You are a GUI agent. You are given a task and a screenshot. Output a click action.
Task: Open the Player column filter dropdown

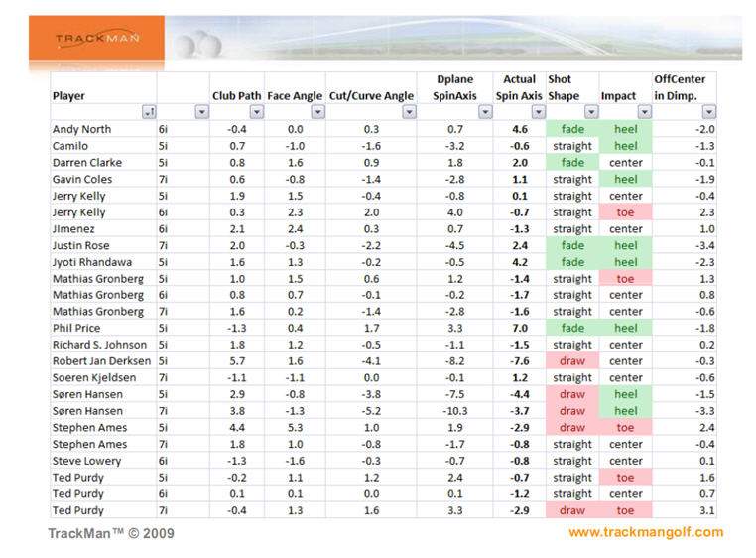(x=148, y=112)
